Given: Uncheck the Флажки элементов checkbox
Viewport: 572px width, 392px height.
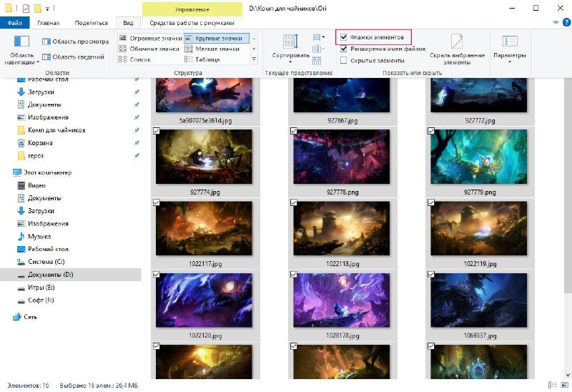Looking at the screenshot, I should coord(343,37).
